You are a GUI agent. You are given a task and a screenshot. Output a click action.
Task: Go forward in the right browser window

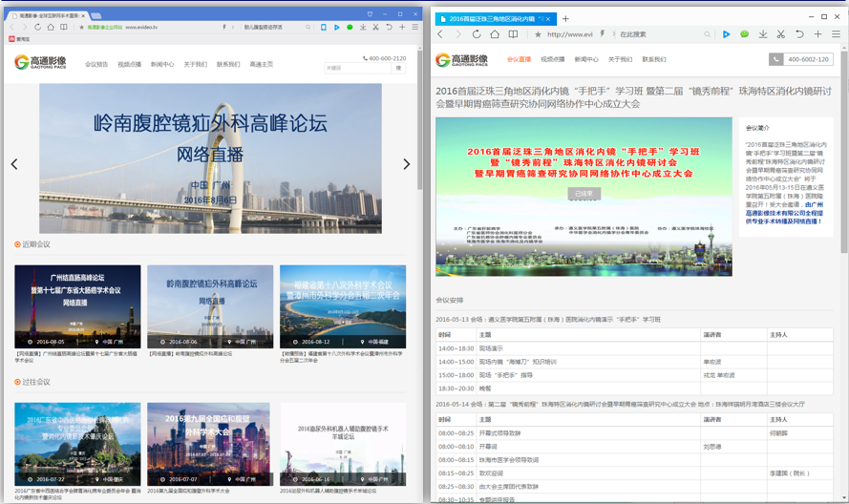[x=458, y=34]
